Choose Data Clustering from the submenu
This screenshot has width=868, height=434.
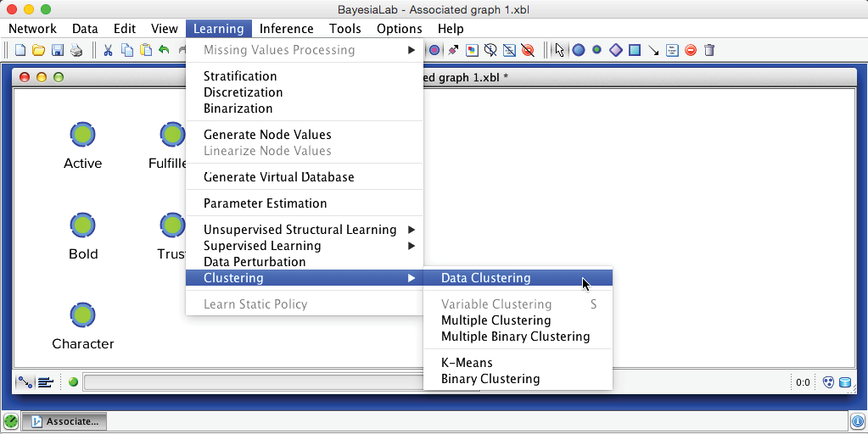click(x=485, y=278)
